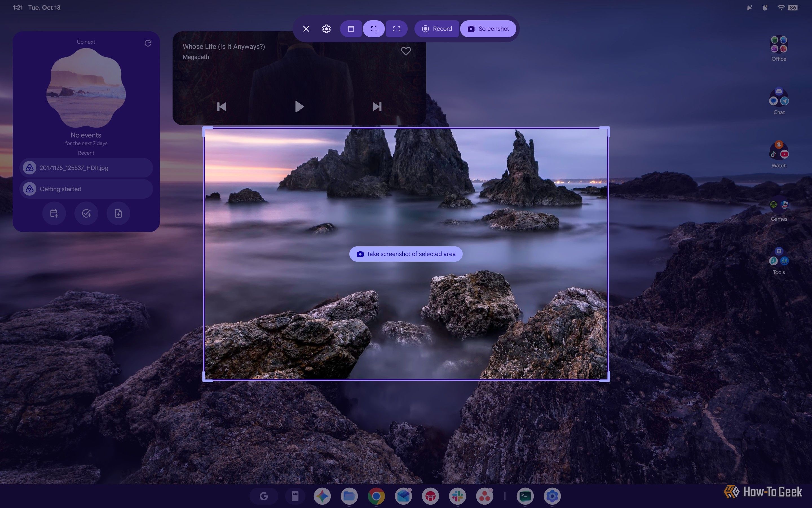
Task: Switch to Screenshot mode
Action: coord(488,29)
